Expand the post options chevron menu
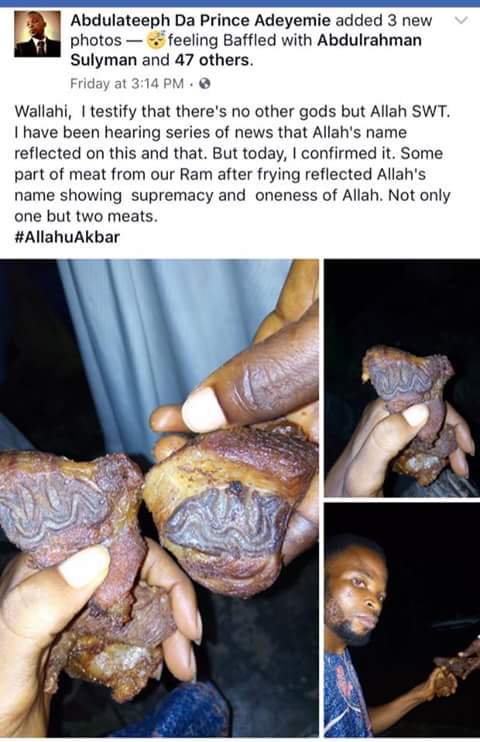The image size is (480, 742). [x=461, y=20]
